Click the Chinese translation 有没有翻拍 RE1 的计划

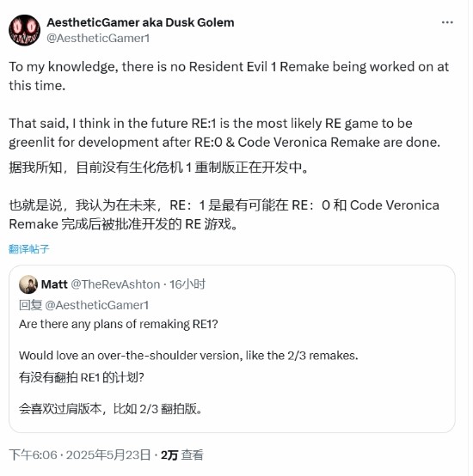tap(82, 377)
